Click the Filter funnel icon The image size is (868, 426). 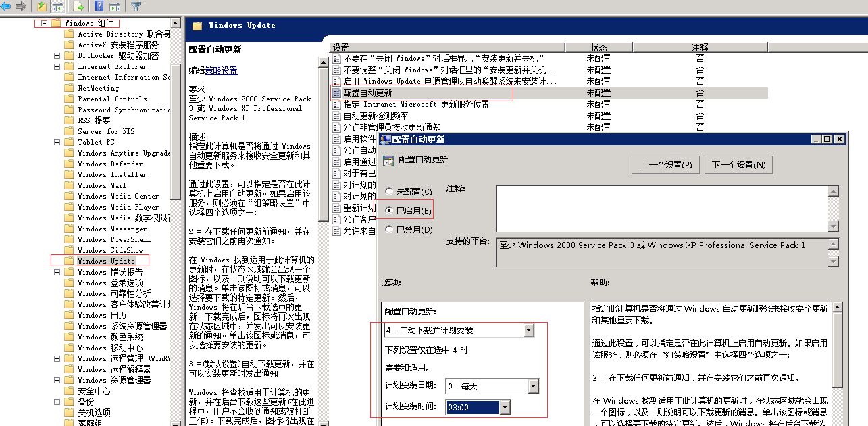click(x=136, y=7)
